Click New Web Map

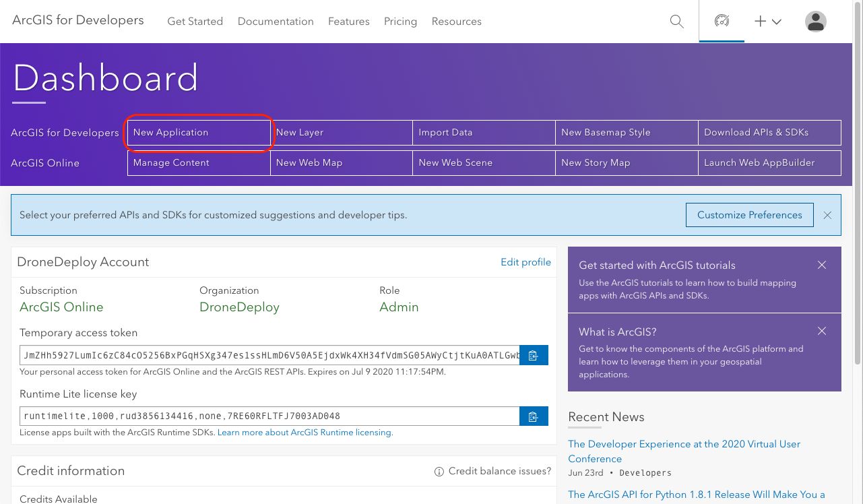pos(342,163)
